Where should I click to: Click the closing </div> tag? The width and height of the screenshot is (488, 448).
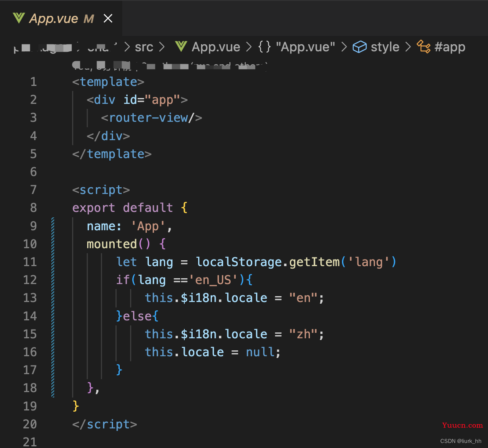tap(108, 136)
